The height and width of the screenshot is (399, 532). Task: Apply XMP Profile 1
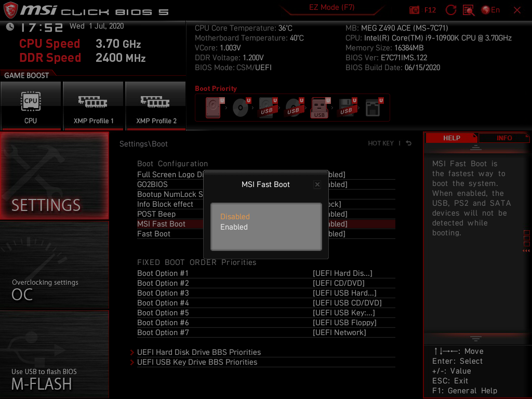coord(93,105)
